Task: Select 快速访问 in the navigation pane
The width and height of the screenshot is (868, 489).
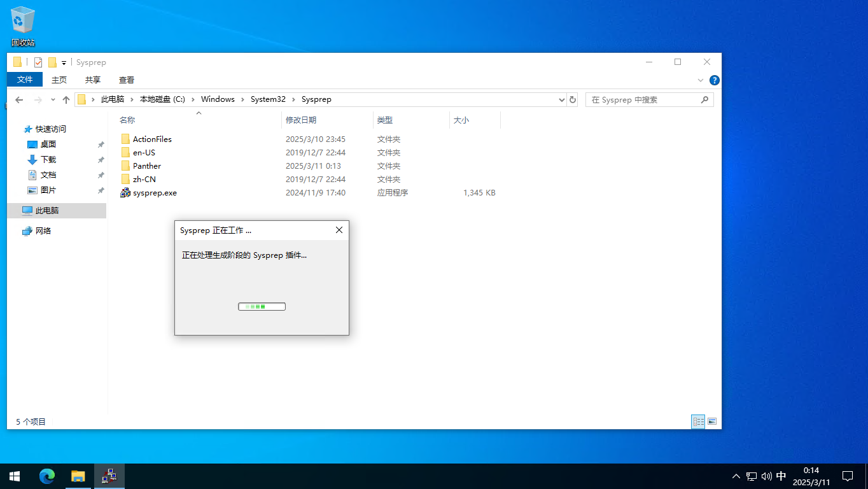Action: pyautogui.click(x=50, y=129)
